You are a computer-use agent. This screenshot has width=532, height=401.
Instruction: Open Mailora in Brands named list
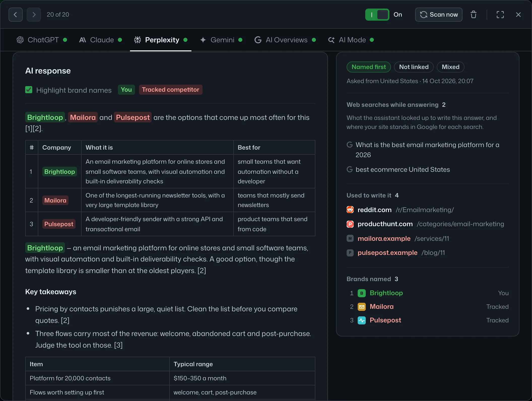[382, 307]
